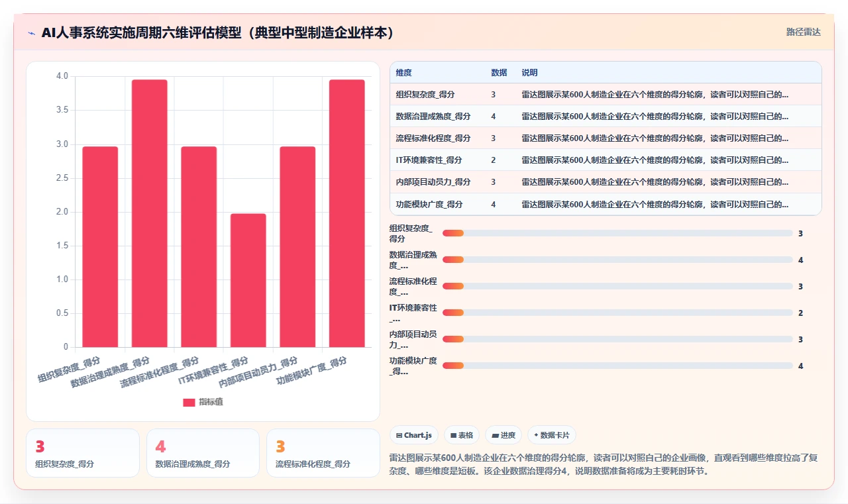
Task: Select the Chart.js tag button
Action: tap(414, 435)
